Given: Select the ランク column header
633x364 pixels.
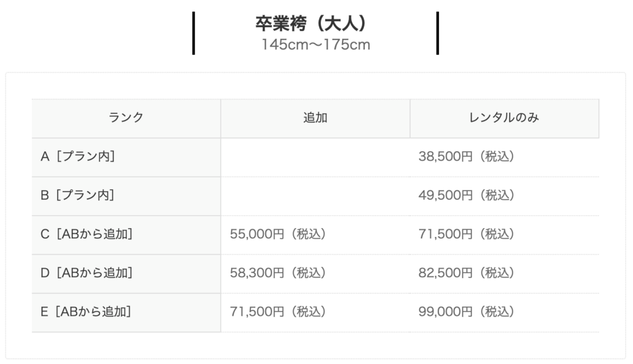Looking at the screenshot, I should 126,118.
